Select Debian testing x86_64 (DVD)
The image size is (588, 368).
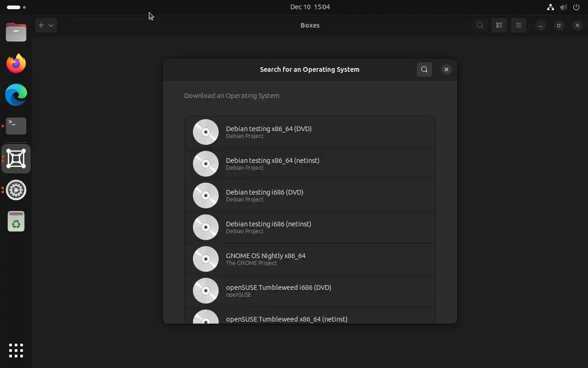click(x=310, y=132)
